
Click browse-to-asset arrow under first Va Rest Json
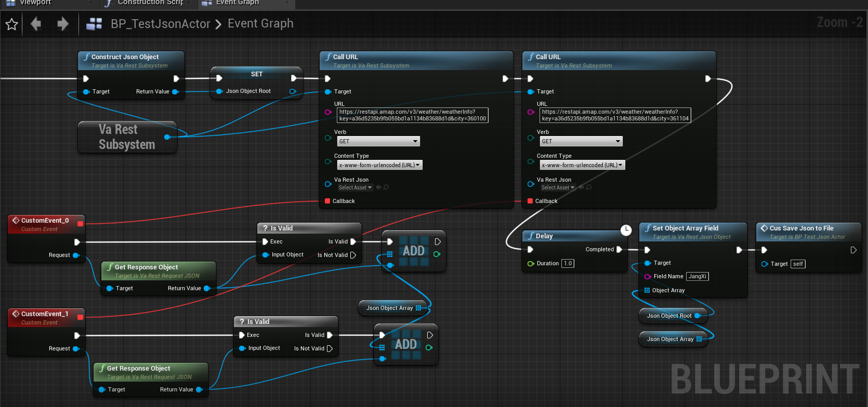click(378, 187)
